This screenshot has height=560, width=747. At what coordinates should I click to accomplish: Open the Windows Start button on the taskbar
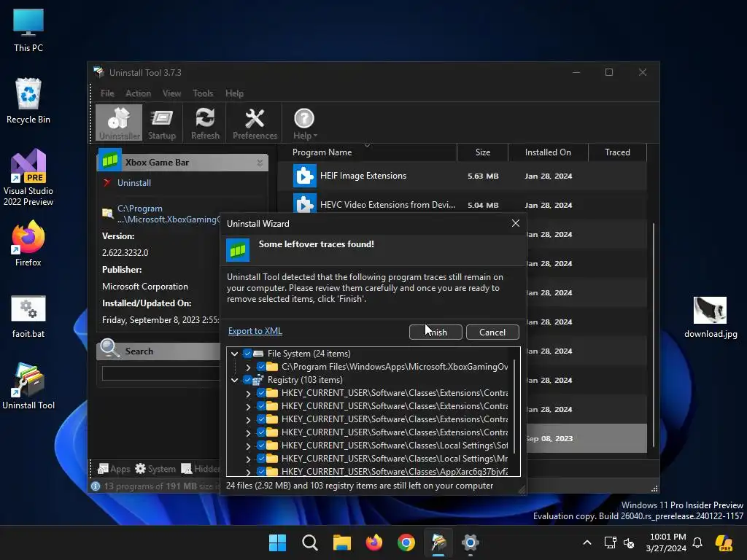coord(277,542)
